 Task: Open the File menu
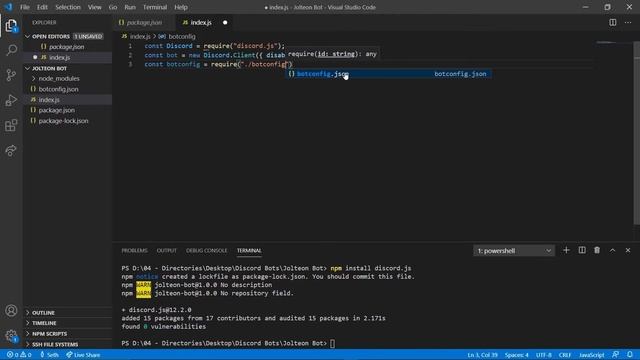click(x=25, y=7)
